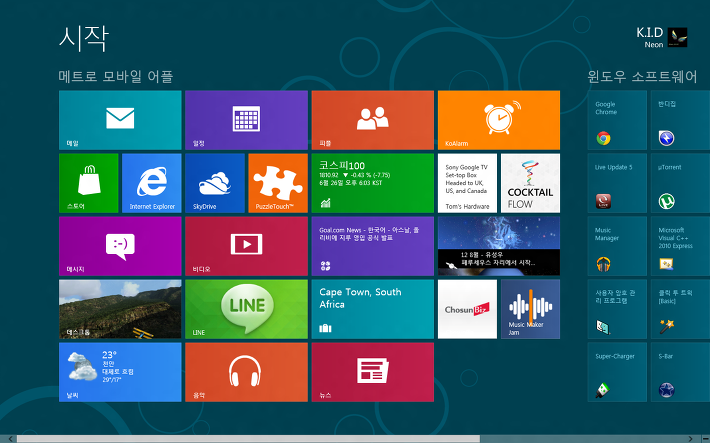Launch the Music Maker Jam tile
710x443 pixels.
coord(530,309)
